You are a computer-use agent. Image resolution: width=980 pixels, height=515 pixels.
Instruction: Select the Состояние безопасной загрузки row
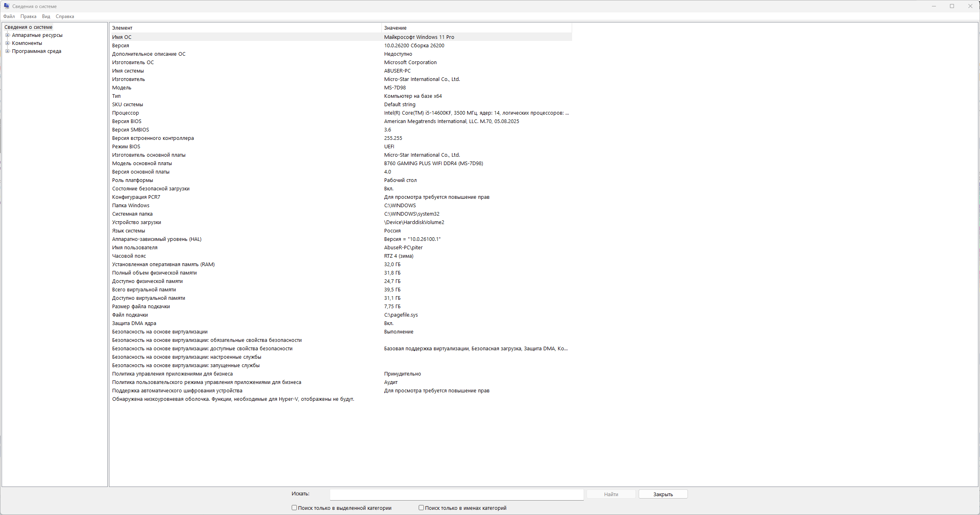(341, 189)
